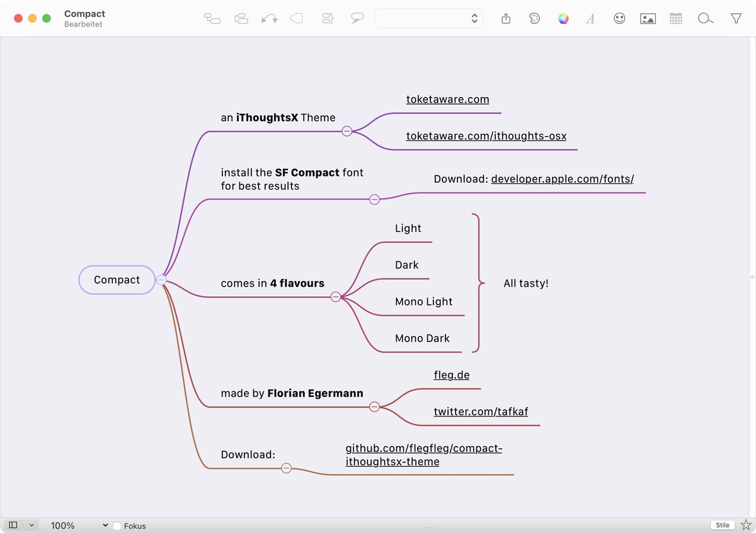756x533 pixels.
Task: Click the favorites star in status bar
Action: 746,525
